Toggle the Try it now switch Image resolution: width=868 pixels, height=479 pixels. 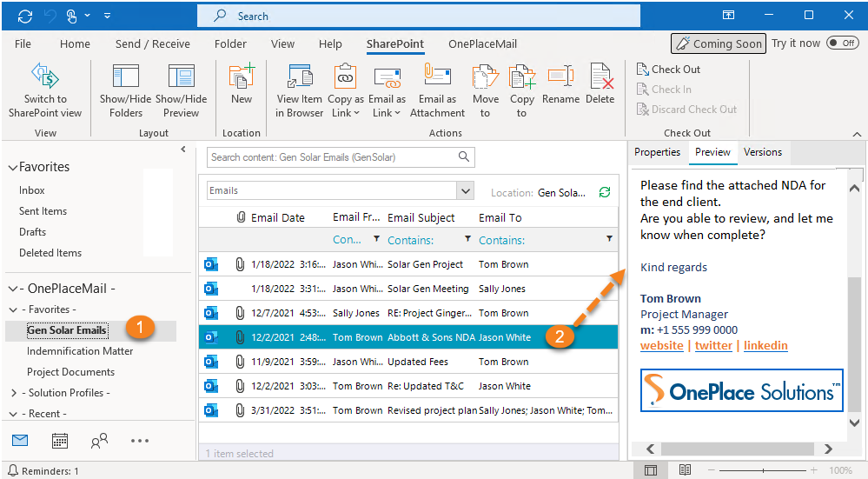pyautogui.click(x=842, y=43)
